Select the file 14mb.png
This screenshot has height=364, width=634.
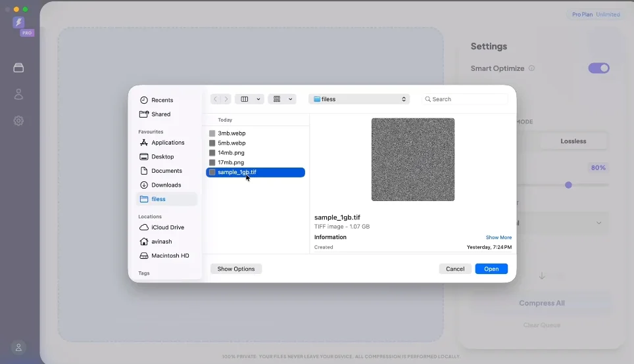point(256,152)
